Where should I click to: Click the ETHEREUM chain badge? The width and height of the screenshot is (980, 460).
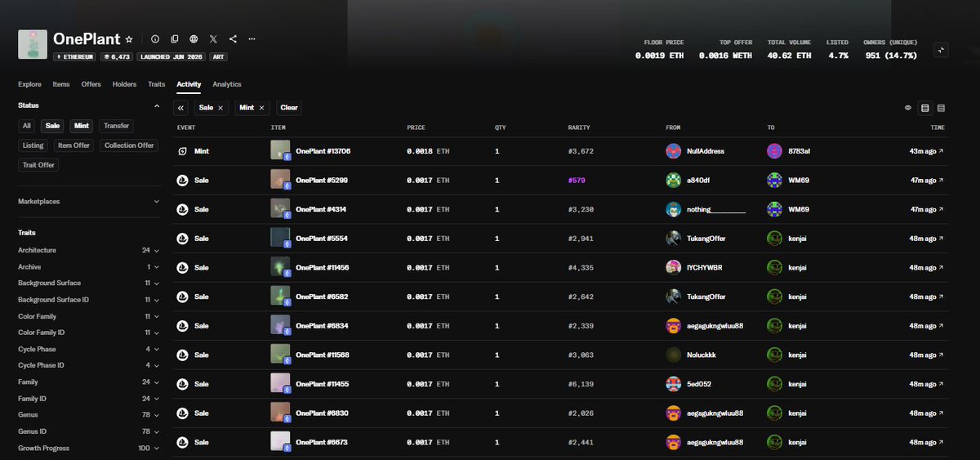point(74,57)
